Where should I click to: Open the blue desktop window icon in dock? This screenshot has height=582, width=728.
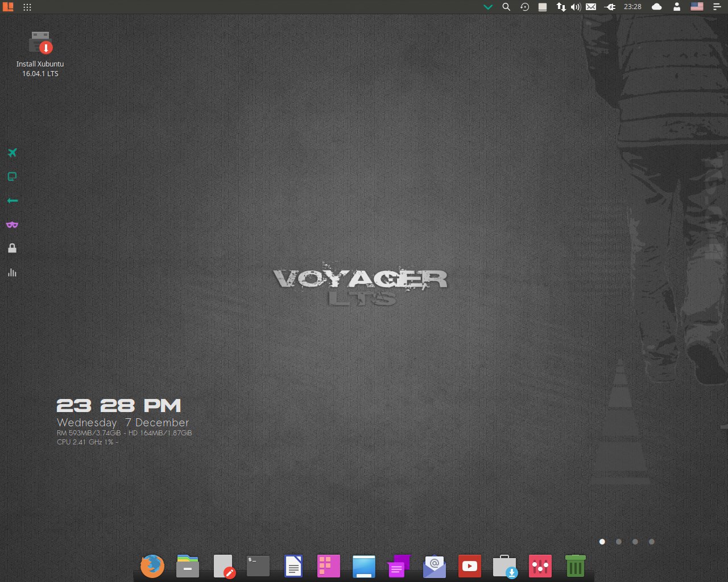pyautogui.click(x=364, y=566)
